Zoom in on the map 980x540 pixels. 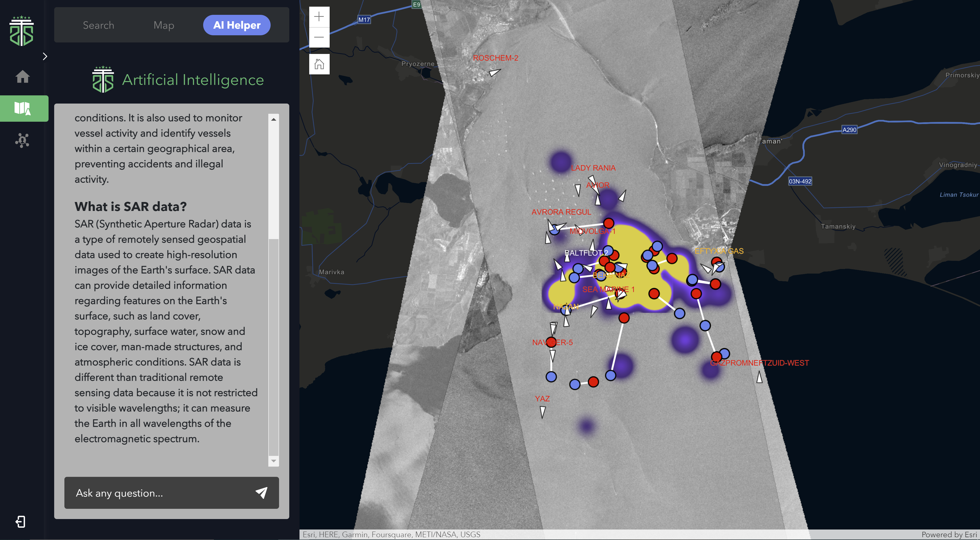click(319, 17)
